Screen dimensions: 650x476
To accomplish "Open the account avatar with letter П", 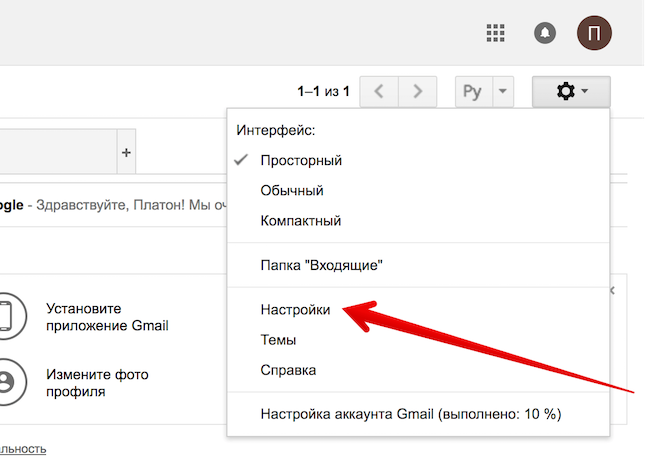I will [594, 33].
